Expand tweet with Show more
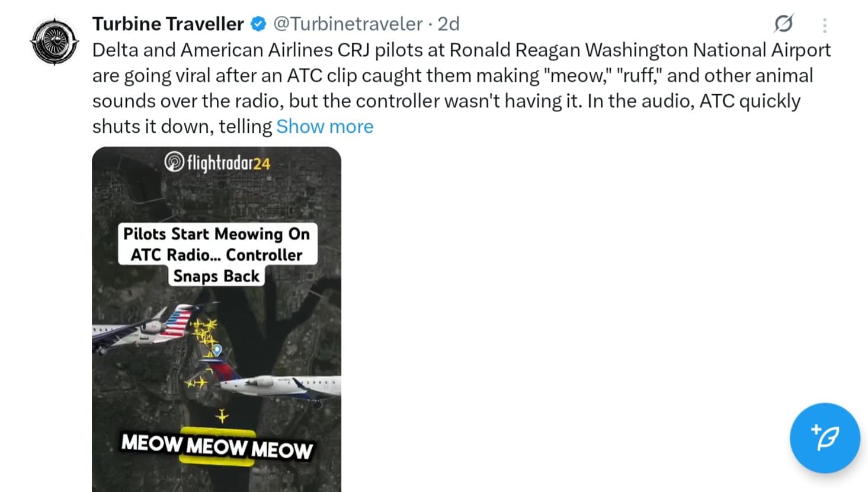 [x=325, y=126]
